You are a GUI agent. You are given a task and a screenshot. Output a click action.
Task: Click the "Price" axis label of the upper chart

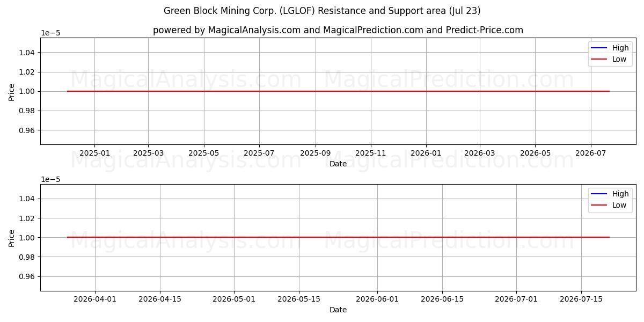coord(12,91)
